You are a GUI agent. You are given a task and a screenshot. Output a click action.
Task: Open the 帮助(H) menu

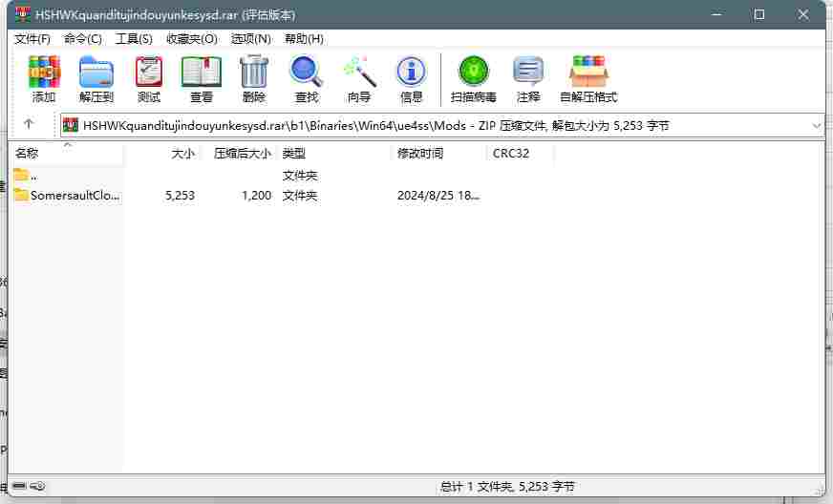click(x=304, y=39)
